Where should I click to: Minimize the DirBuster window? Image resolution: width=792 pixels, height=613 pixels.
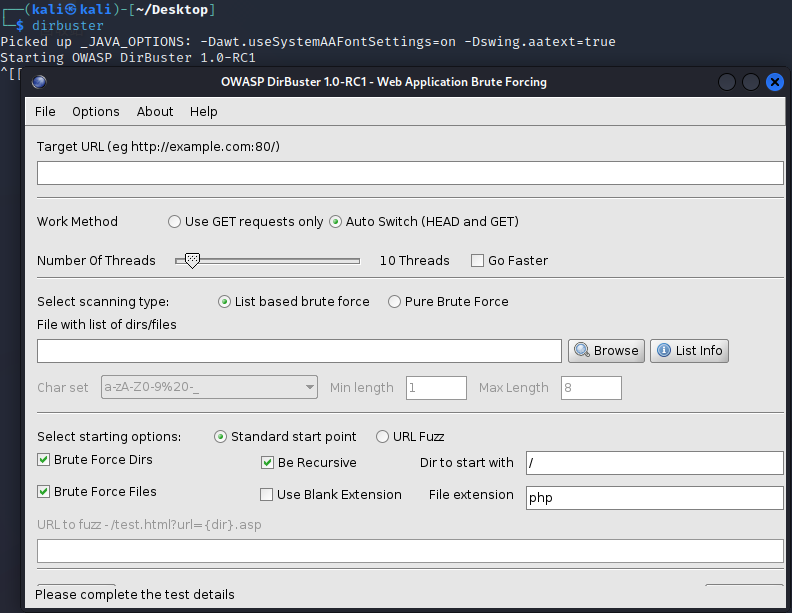tap(726, 82)
